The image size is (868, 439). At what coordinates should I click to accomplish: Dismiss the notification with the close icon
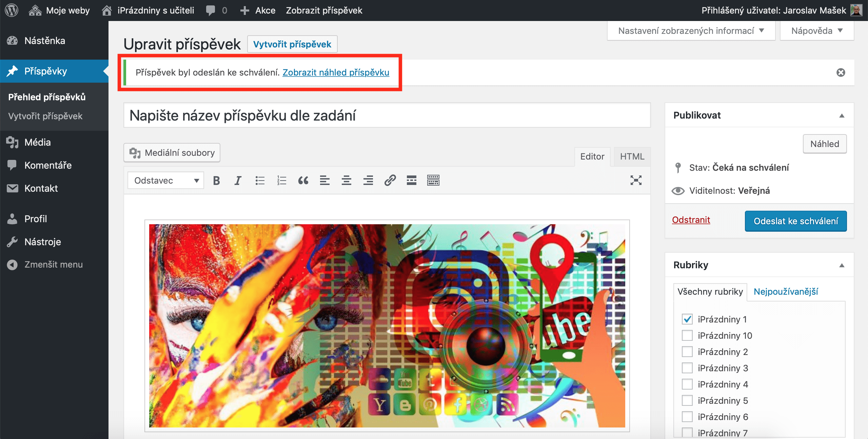[841, 72]
